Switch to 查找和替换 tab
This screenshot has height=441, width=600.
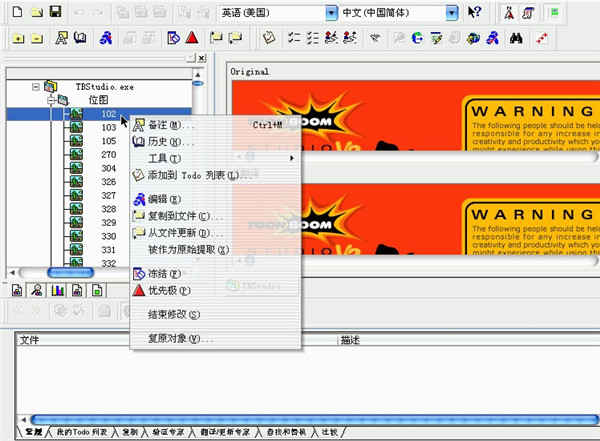click(x=286, y=432)
